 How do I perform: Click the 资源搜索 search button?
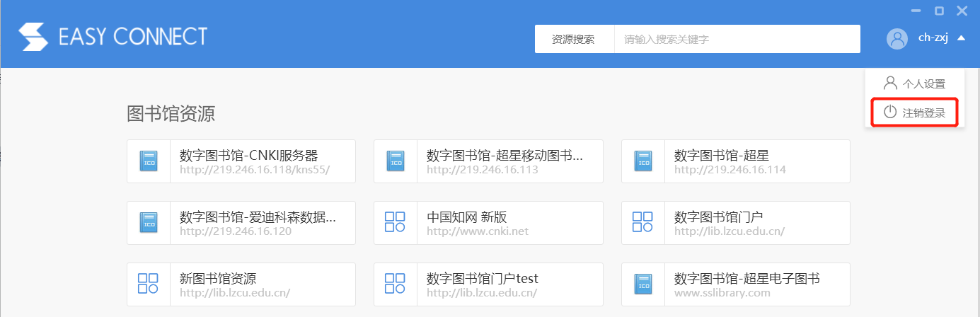tap(573, 39)
